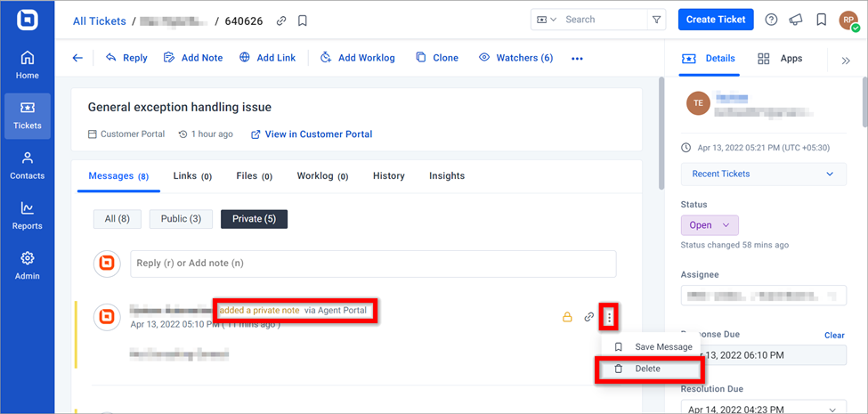Click the Search input field
This screenshot has height=414, width=868.
pos(604,20)
